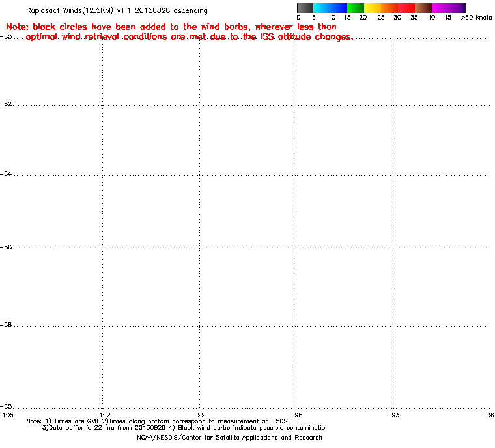The image size is (495, 448).
Task: Click the -56 latitude label
Action: pyautogui.click(x=6, y=247)
